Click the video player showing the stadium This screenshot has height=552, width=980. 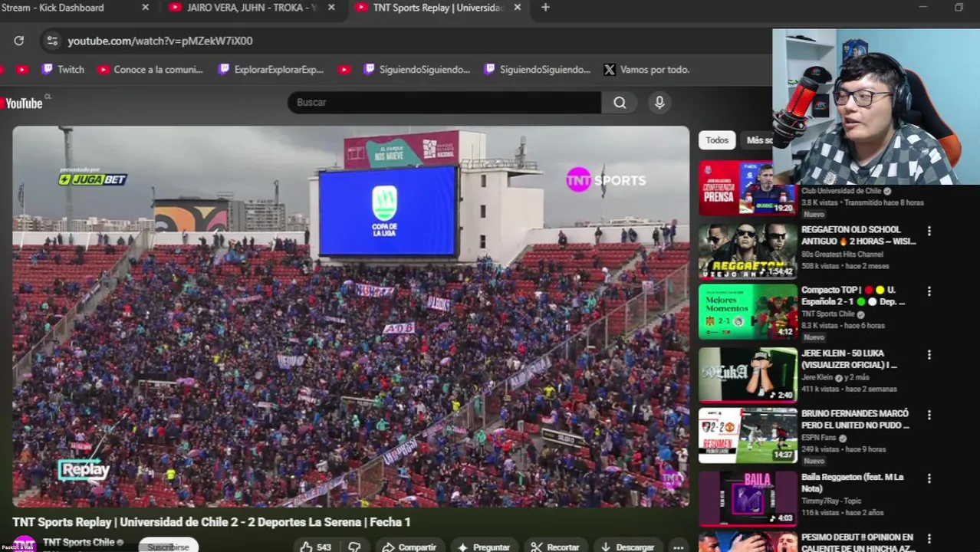click(350, 316)
